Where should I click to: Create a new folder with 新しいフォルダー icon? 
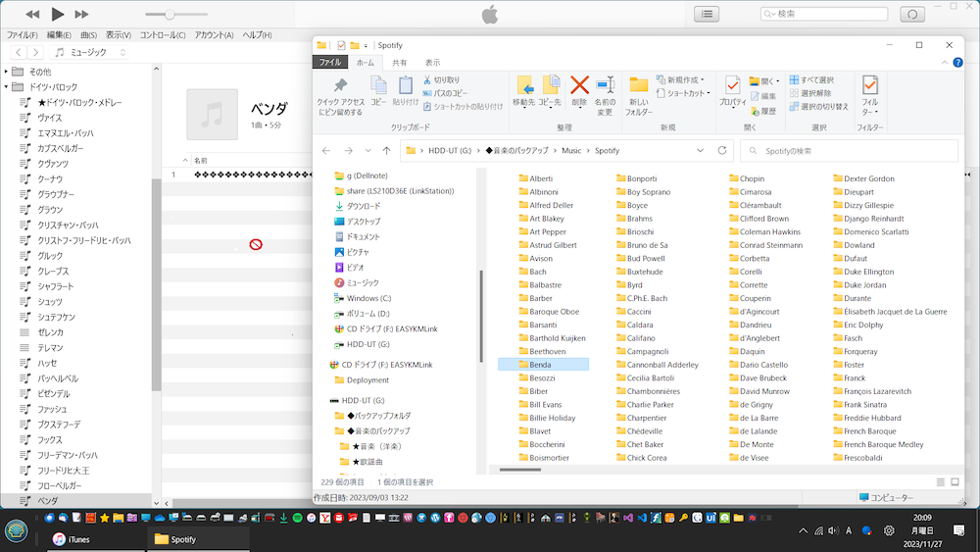[x=639, y=86]
